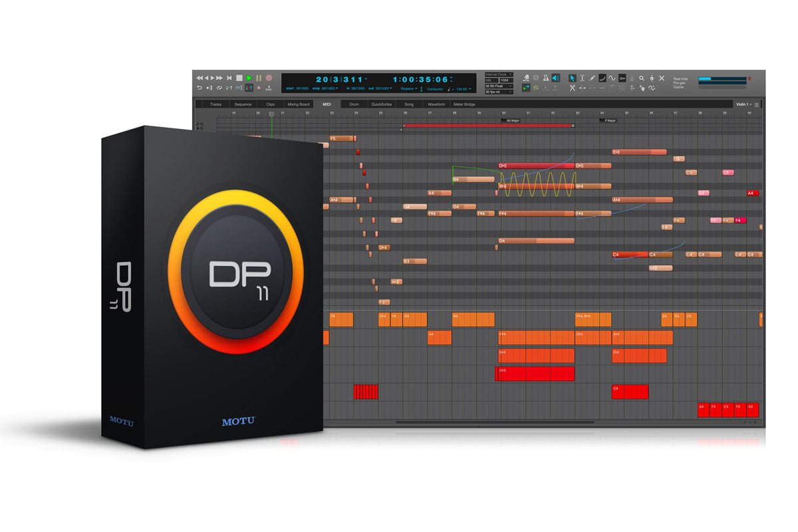Switch to the Mixing Board tab
The height and width of the screenshot is (532, 798).
pos(299,104)
